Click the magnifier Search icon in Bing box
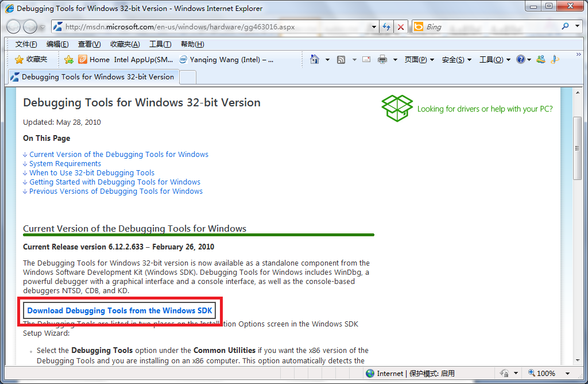The height and width of the screenshot is (384, 588). point(565,26)
